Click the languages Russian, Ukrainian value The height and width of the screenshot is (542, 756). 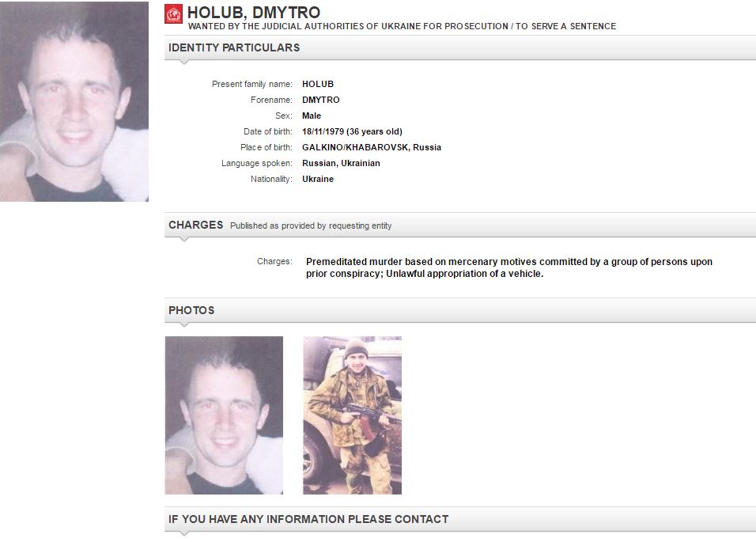coord(341,164)
